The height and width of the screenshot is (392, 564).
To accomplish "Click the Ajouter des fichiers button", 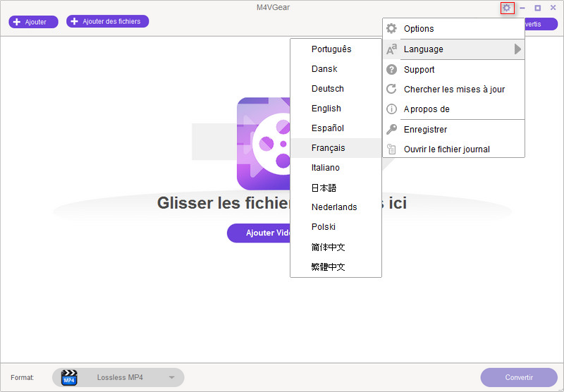I will (107, 22).
